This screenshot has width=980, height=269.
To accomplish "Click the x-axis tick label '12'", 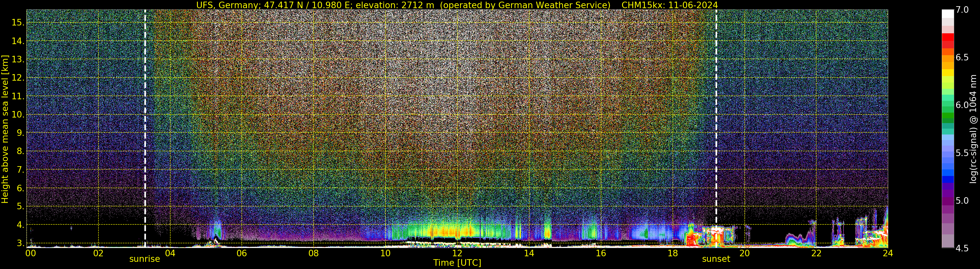I will (x=457, y=253).
